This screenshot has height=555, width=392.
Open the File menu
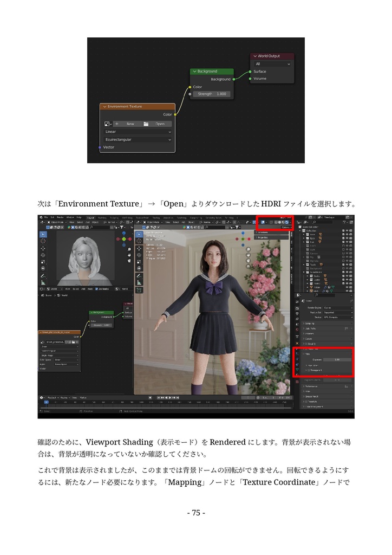point(46,217)
